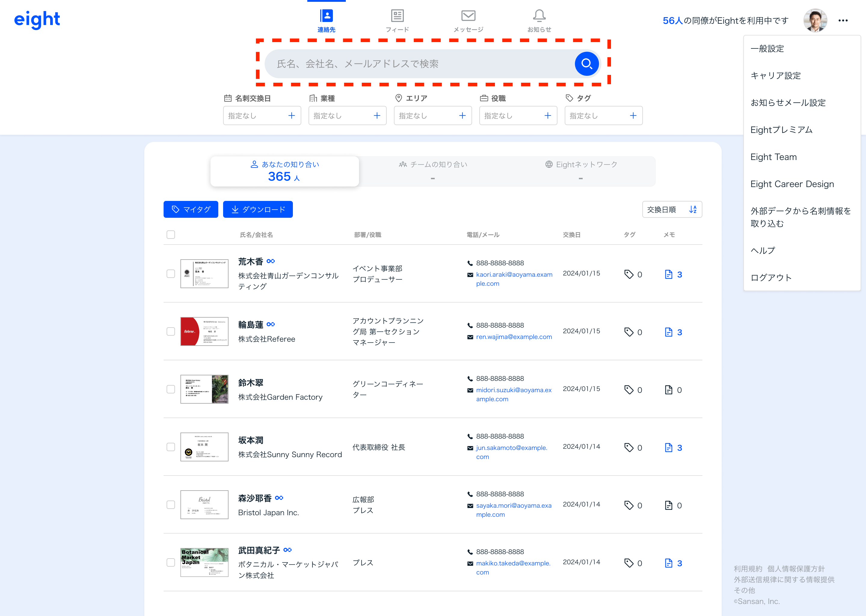866x616 pixels.
Task: Open tags for 輪島蓮
Action: 633,332
